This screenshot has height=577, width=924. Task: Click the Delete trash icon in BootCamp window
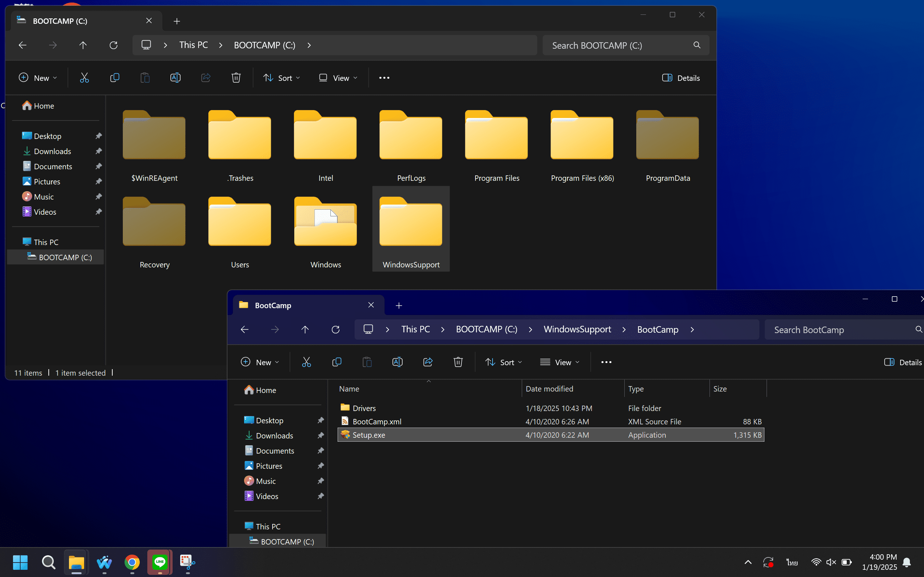pyautogui.click(x=458, y=362)
